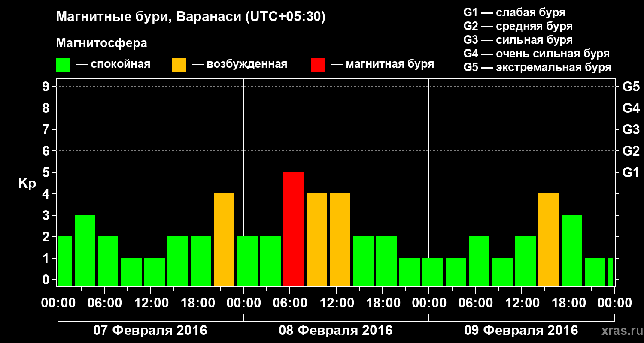The image size is (644, 343).
Task: Select the green Kp 3 bar on 07 Февраля
Action: [85, 250]
